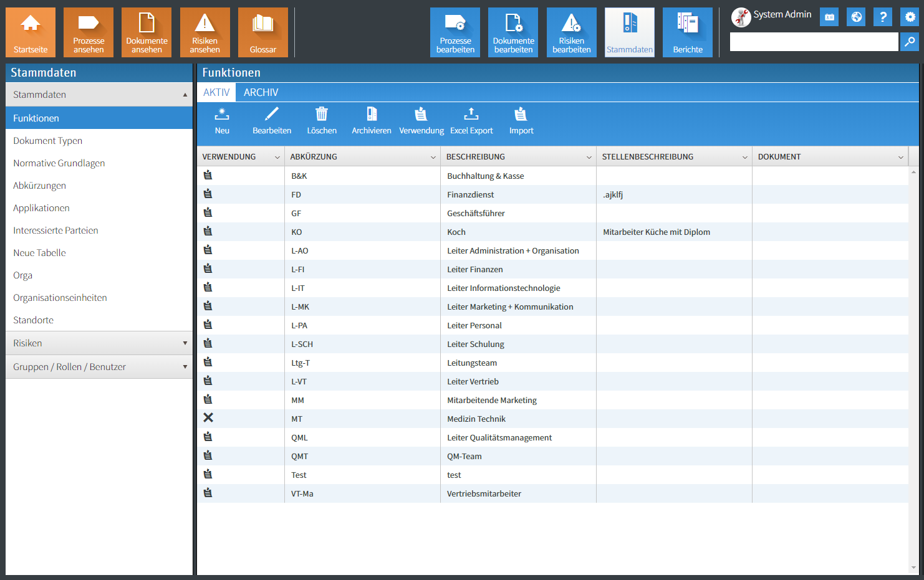Click the search magnifier button
The width and height of the screenshot is (924, 580).
(910, 42)
